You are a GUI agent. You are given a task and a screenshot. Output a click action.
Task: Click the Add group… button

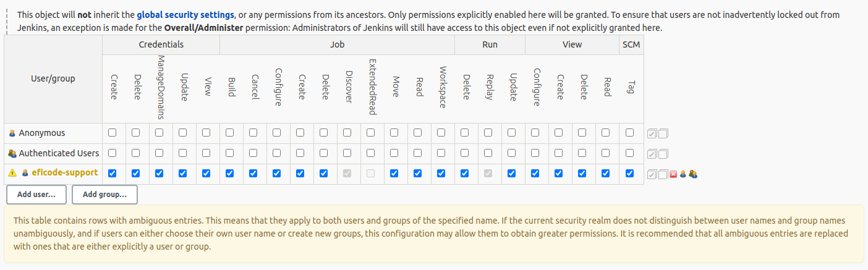[x=104, y=194]
